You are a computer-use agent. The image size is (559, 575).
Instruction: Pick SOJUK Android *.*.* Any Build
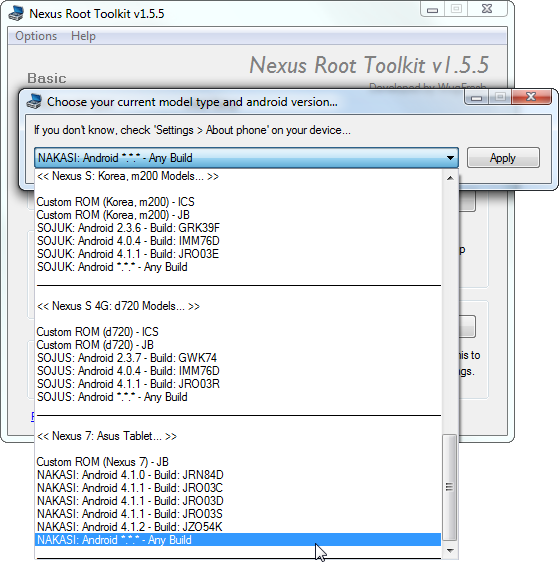click(x=238, y=267)
